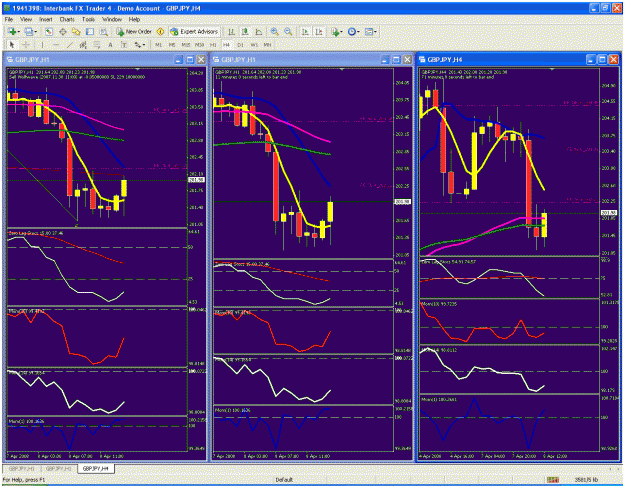Open the Indicators list dropdown
Screen dimensions: 625x486
tap(336, 31)
